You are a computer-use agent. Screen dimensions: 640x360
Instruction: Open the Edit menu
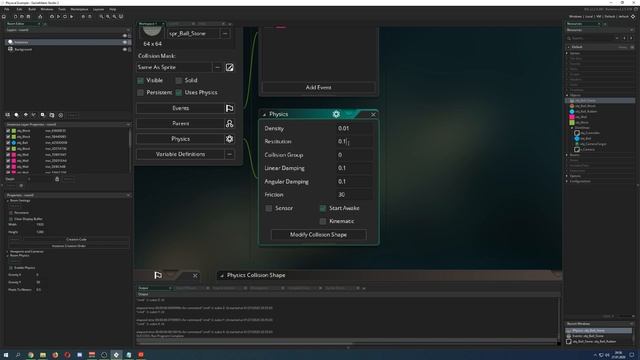coord(19,9)
